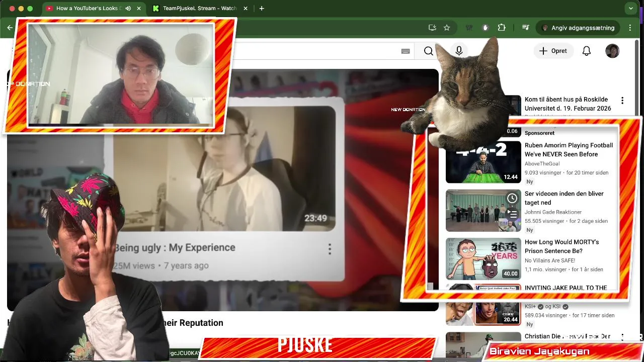The width and height of the screenshot is (644, 362).
Task: Open the Roskilde Universitet åbent hus ad title
Action: point(568,104)
